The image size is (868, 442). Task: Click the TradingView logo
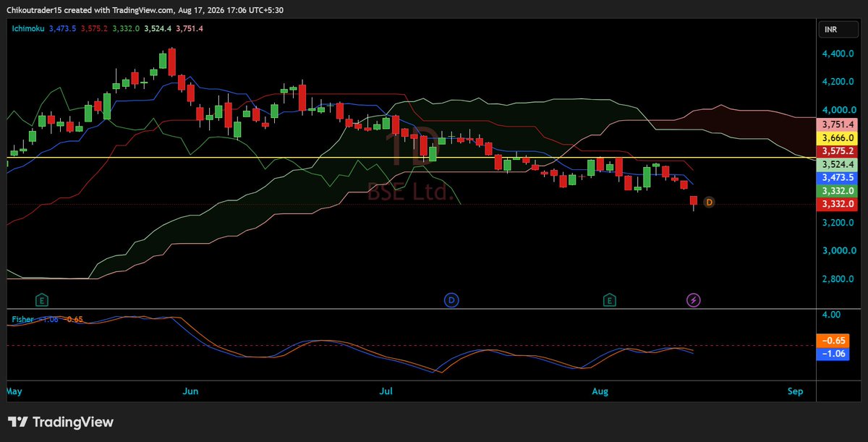[61, 422]
